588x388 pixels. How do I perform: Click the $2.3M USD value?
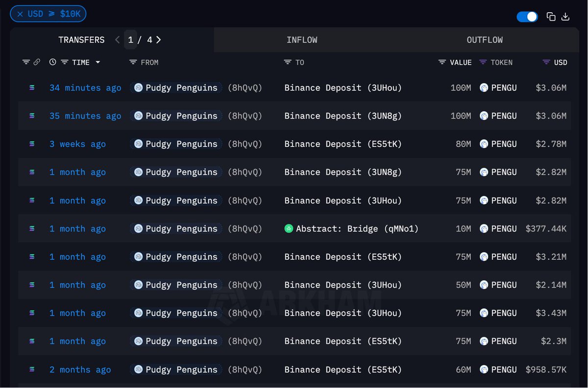coord(554,341)
